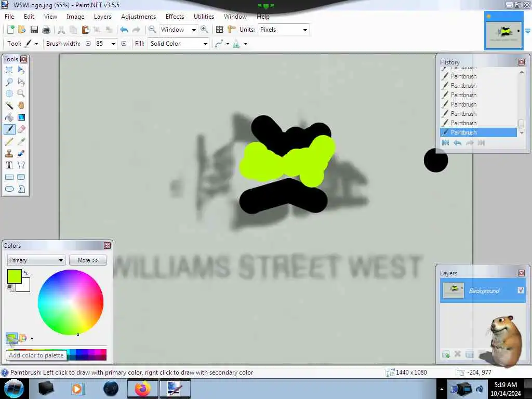Screen dimensions: 532x399
Task: Select the Color Picker eyedropper tool
Action: 21,141
